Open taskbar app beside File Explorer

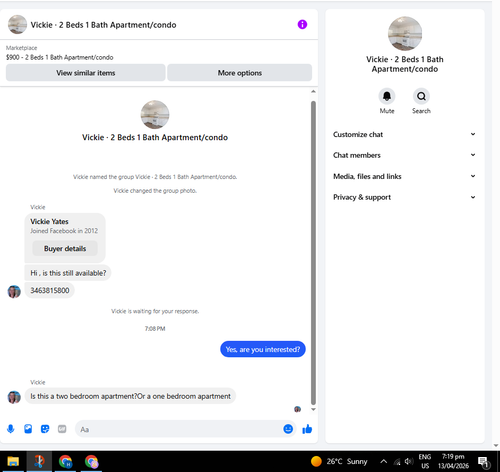[x=39, y=461]
